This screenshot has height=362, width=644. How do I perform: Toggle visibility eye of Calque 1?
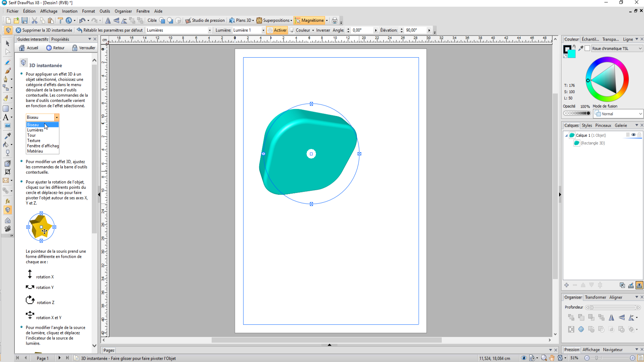[x=634, y=135]
